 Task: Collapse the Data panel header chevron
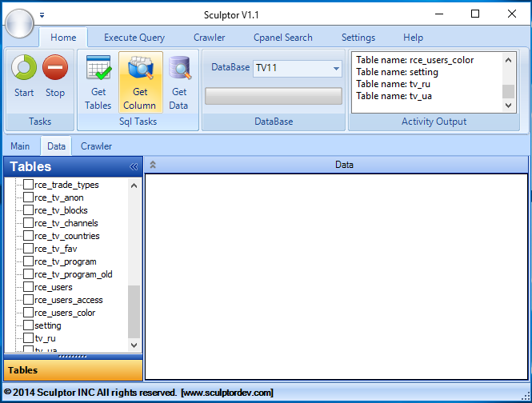point(153,165)
